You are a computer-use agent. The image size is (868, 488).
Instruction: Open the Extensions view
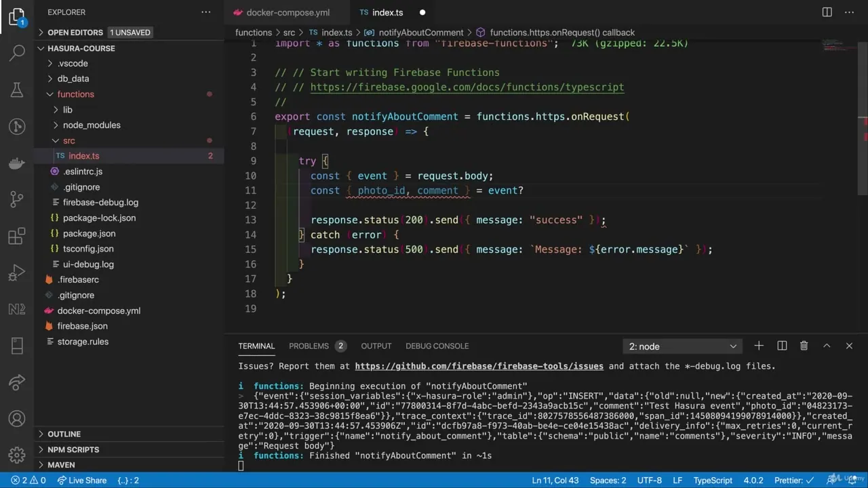[x=17, y=236]
